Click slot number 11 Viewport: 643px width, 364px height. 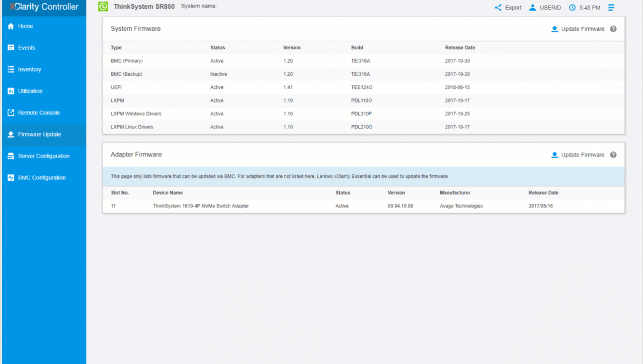[113, 206]
